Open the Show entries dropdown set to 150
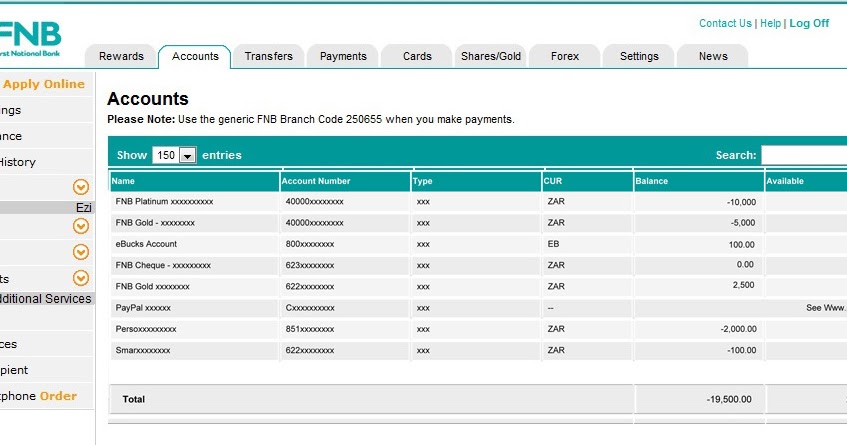The width and height of the screenshot is (847, 445). pos(174,156)
